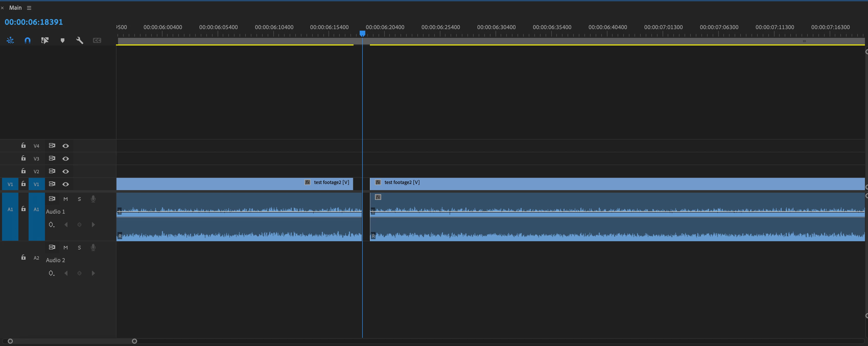Hide V2 track output eye

coord(66,171)
